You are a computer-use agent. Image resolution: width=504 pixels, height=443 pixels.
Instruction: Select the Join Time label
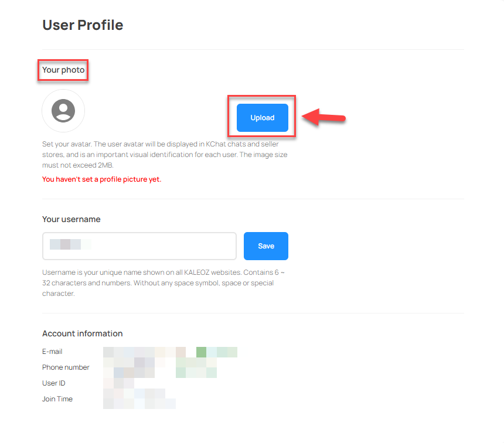(57, 398)
